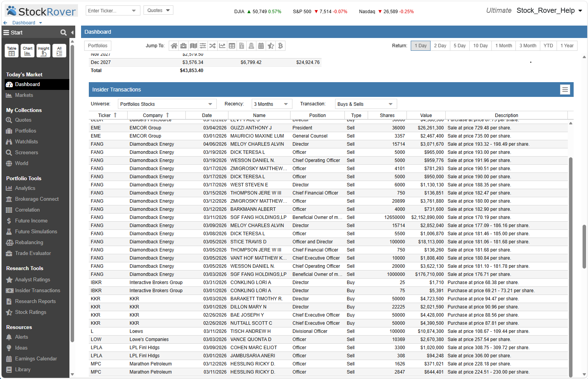Open the Chart view tile
This screenshot has width=588, height=379.
(28, 51)
